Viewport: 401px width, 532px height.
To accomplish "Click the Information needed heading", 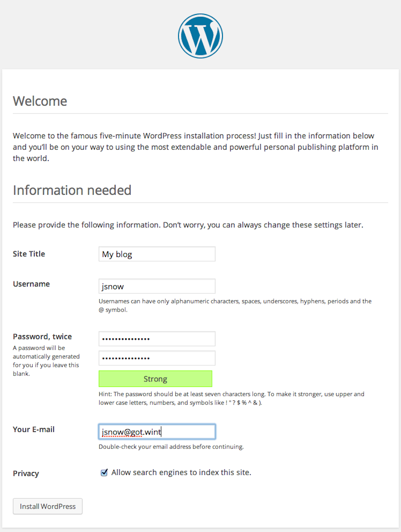I will tap(72, 190).
